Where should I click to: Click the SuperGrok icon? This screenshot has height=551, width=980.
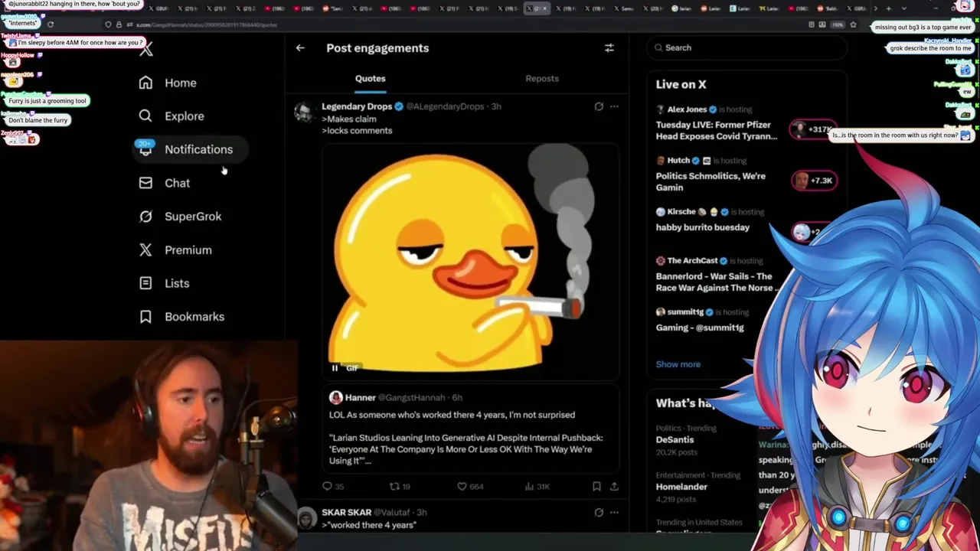(145, 217)
